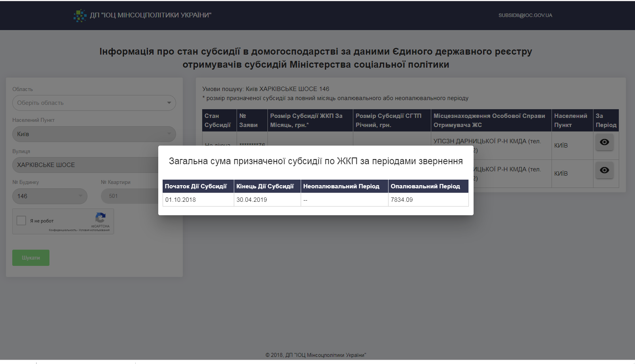
Task: Click the "ДП ІОЦ МІНСОЦПОЛІТИКИ УКРАЇНИ" header title
Action: [150, 15]
